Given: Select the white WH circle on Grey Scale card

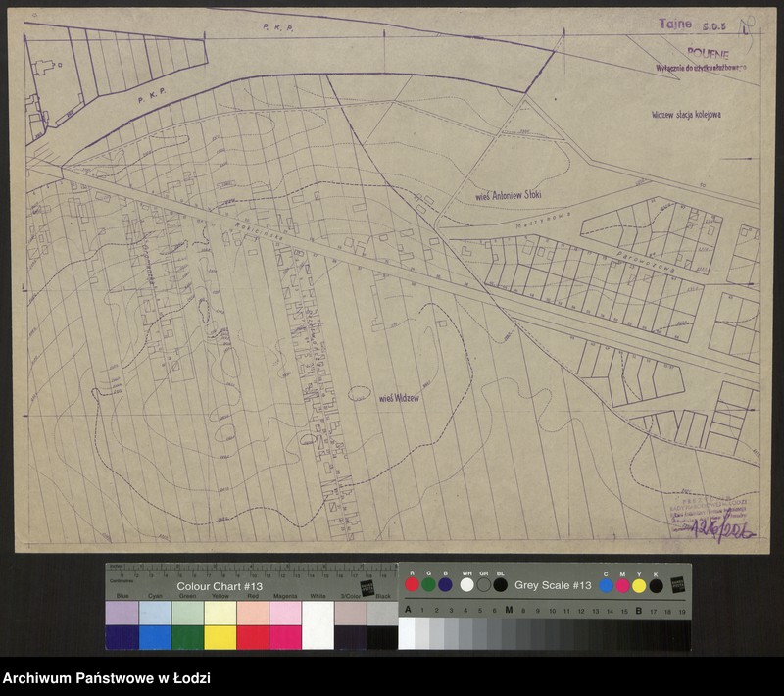Looking at the screenshot, I should (467, 585).
